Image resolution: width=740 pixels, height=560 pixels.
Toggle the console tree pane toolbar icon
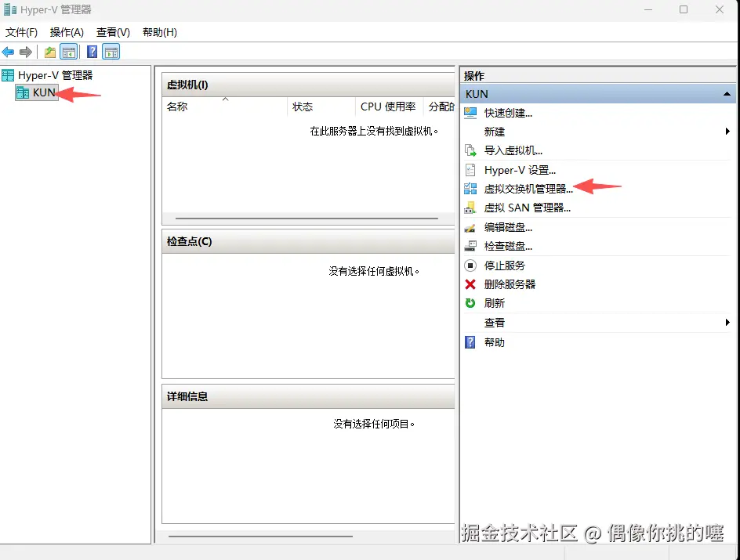(69, 52)
